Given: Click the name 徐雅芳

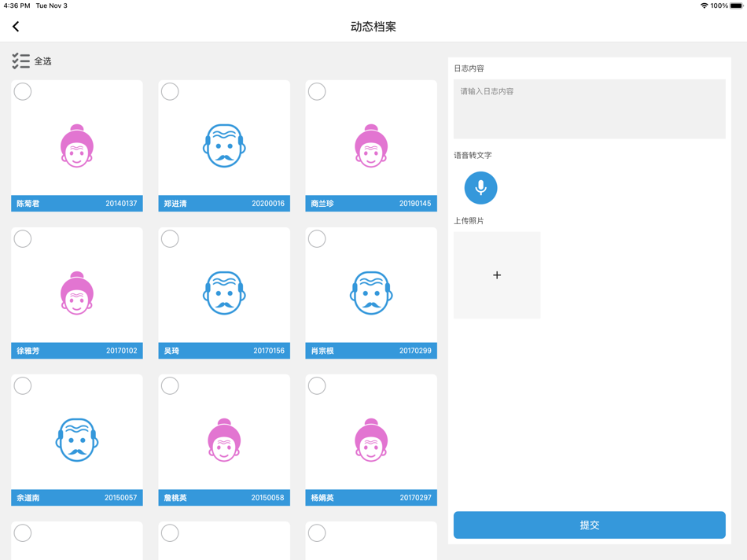Looking at the screenshot, I should (x=28, y=351).
